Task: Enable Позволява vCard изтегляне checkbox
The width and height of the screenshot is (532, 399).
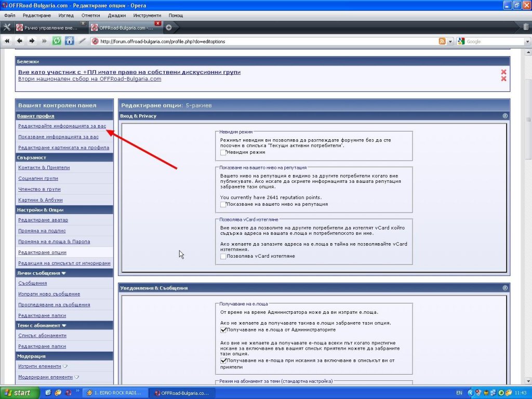Action: pyautogui.click(x=223, y=257)
